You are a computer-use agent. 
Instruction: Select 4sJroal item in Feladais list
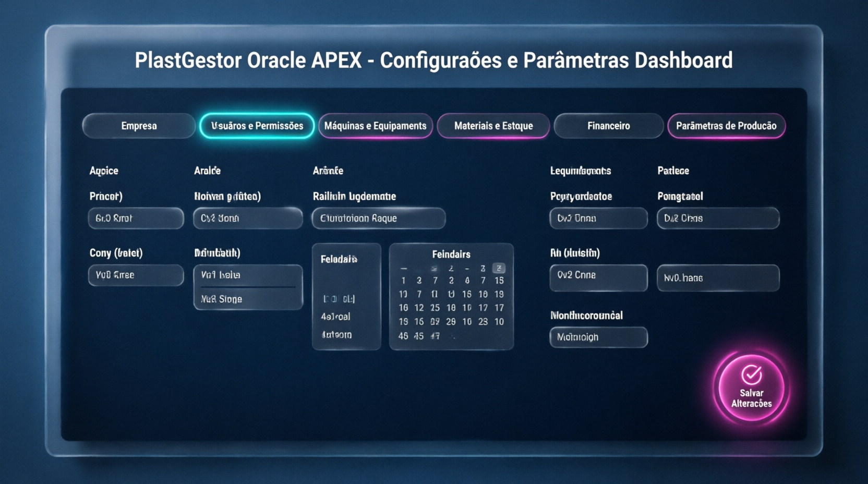pyautogui.click(x=335, y=317)
